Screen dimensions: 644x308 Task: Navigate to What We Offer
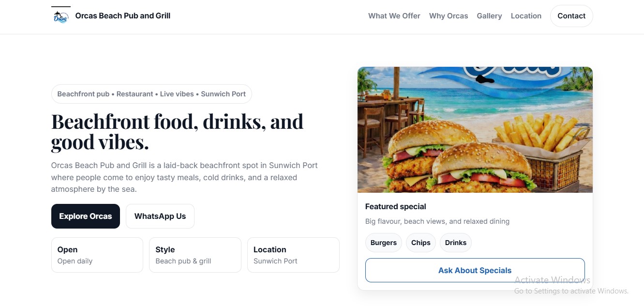point(394,15)
